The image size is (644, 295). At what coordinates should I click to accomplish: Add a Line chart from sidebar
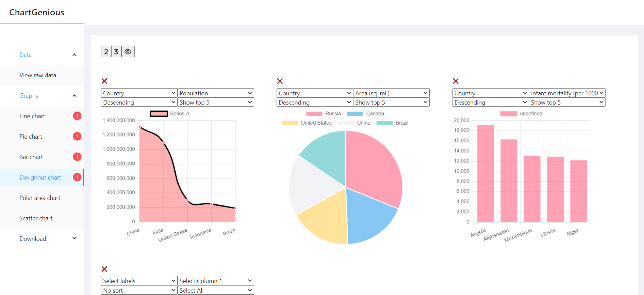coord(42,116)
